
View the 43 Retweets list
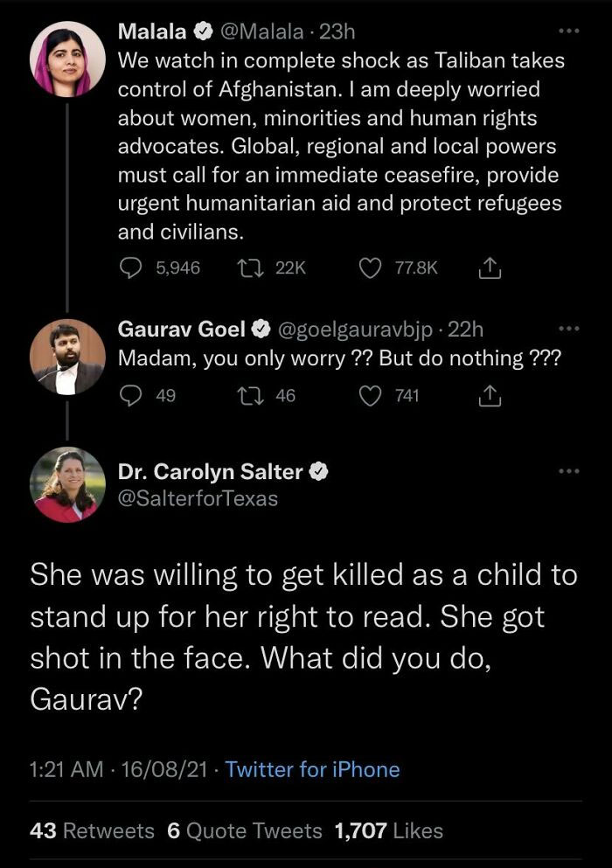92,830
